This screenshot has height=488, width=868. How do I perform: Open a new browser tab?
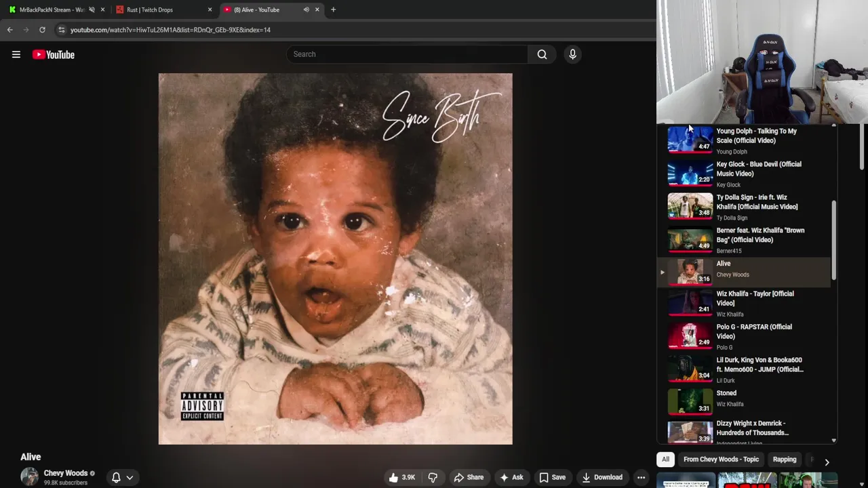(333, 9)
